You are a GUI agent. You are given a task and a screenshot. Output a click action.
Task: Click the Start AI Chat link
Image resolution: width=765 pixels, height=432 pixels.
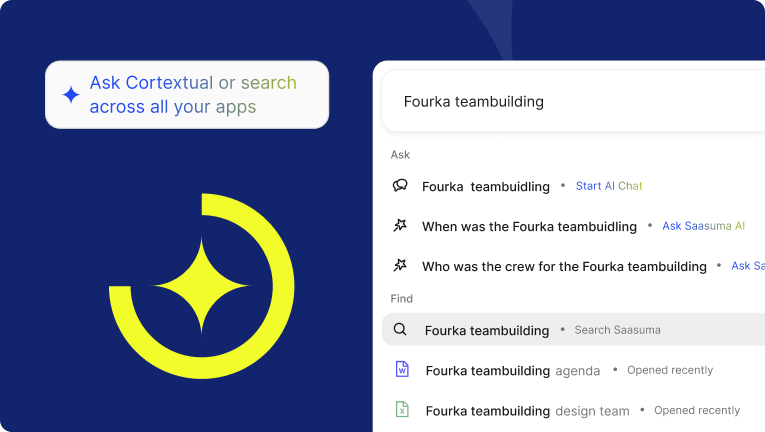609,186
